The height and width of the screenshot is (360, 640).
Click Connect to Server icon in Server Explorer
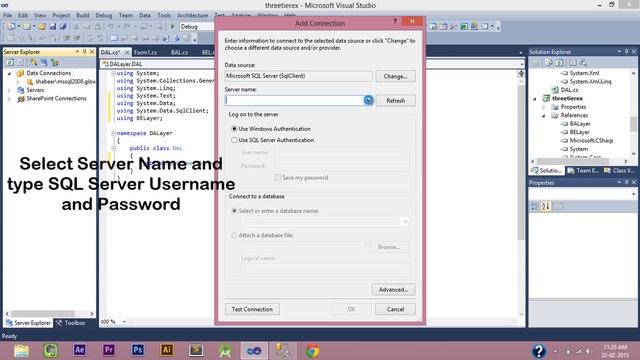[44, 62]
